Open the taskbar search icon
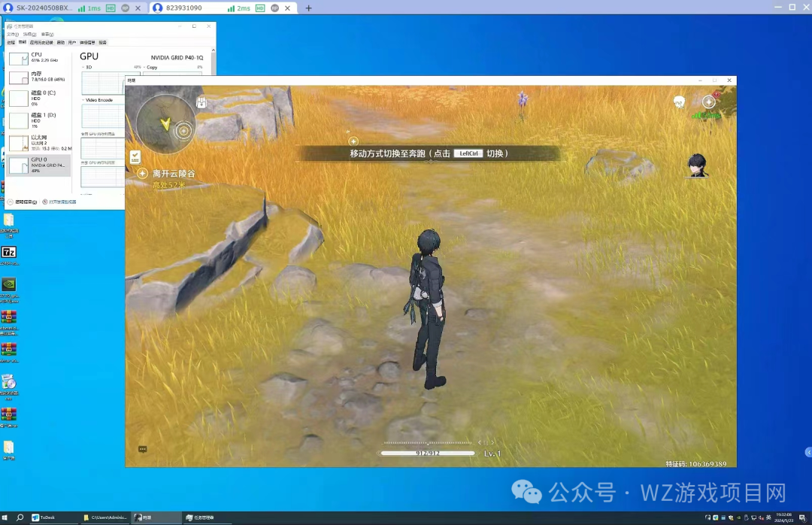The image size is (812, 525). tap(20, 517)
